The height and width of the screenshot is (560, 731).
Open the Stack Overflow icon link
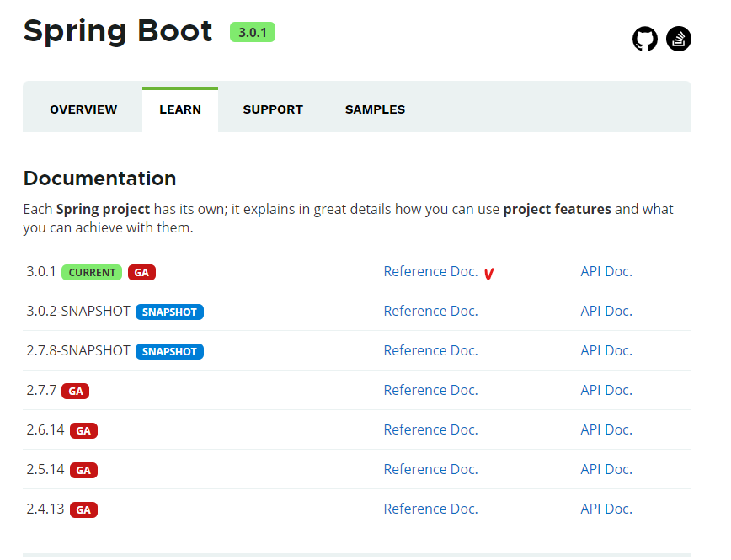point(678,39)
